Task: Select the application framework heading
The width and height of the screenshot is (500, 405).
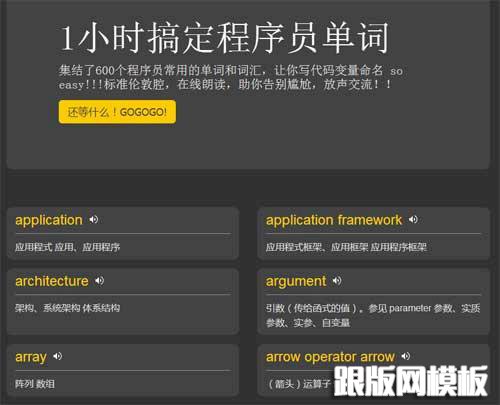Action: pos(334,220)
